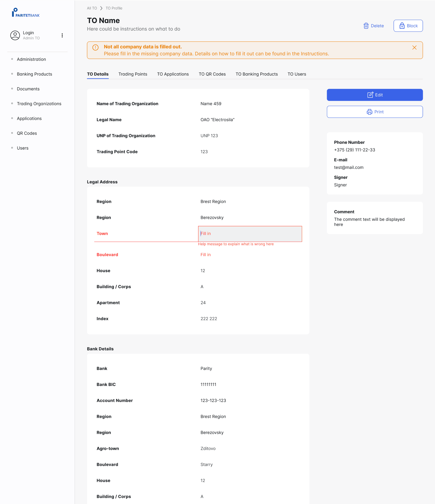Viewport: 435px width, 504px height.
Task: Go to QR Codes in the sidebar
Action: [x=27, y=133]
